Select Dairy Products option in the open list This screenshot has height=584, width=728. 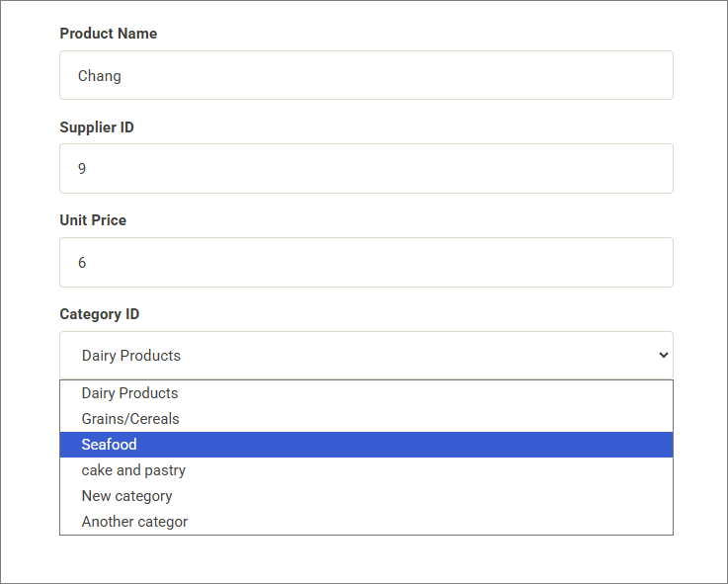click(129, 393)
